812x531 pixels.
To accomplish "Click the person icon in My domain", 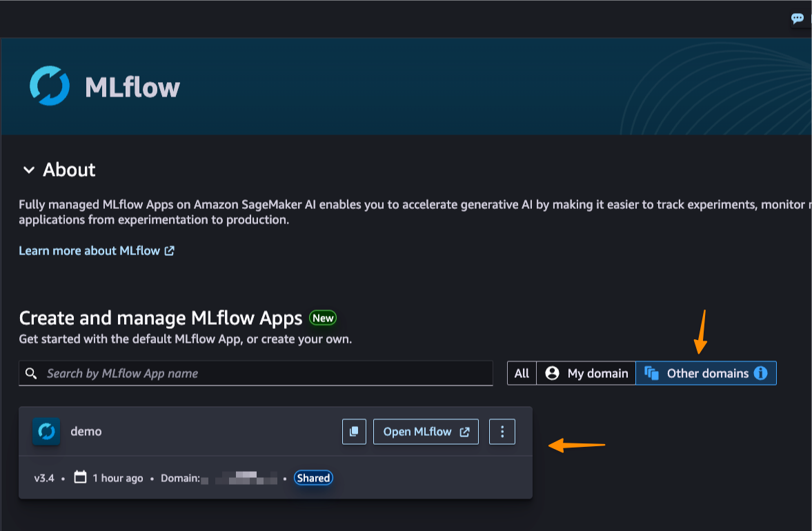I will click(x=552, y=373).
